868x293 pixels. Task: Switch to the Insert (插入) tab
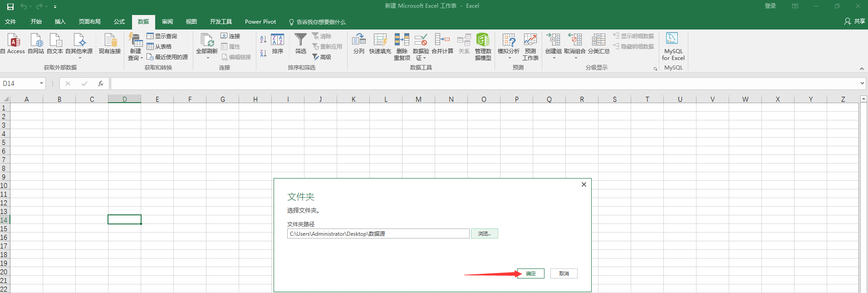click(60, 22)
